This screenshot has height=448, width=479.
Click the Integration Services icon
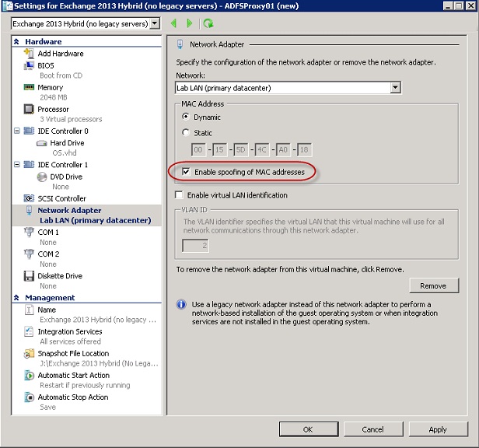[x=29, y=331]
